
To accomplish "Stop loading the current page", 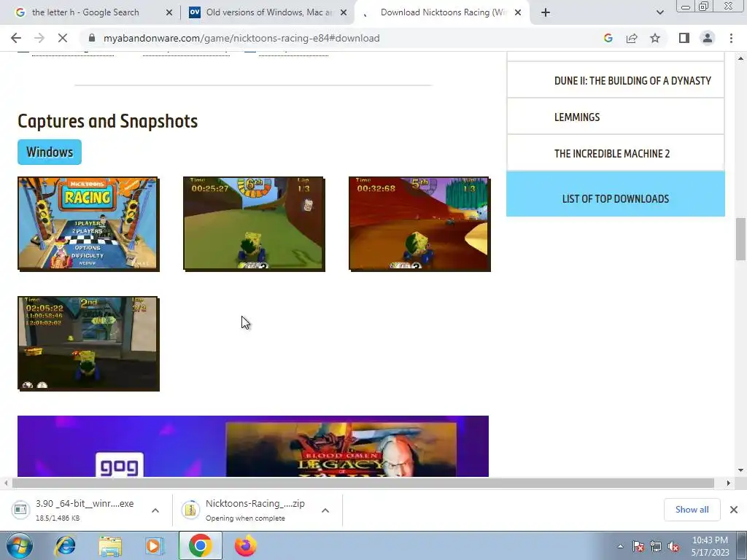I will click(x=63, y=38).
